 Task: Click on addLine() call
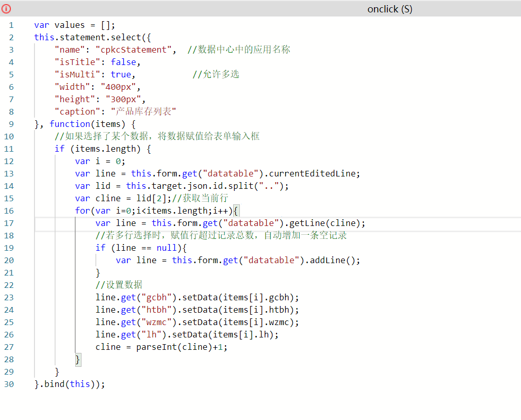click(332, 261)
